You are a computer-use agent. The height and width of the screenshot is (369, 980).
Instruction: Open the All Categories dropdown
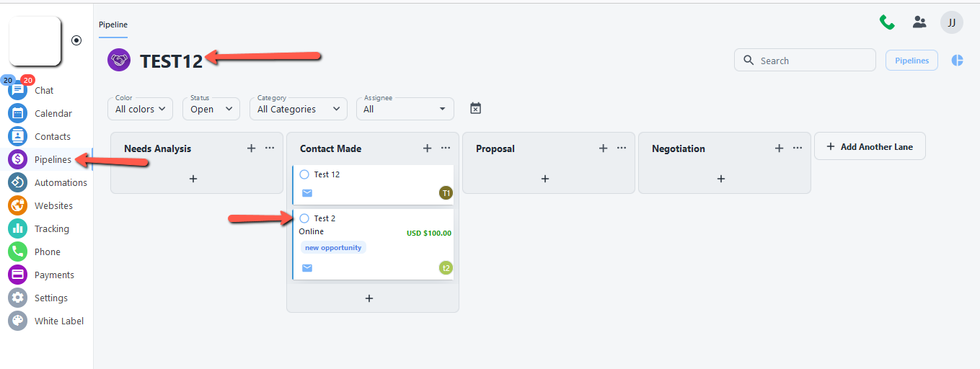pyautogui.click(x=299, y=109)
